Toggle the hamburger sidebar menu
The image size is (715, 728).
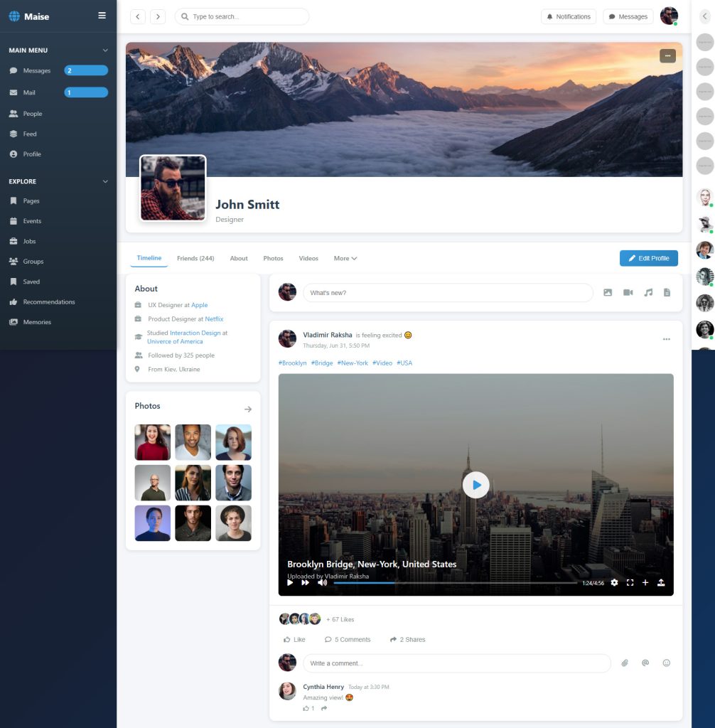pyautogui.click(x=102, y=16)
